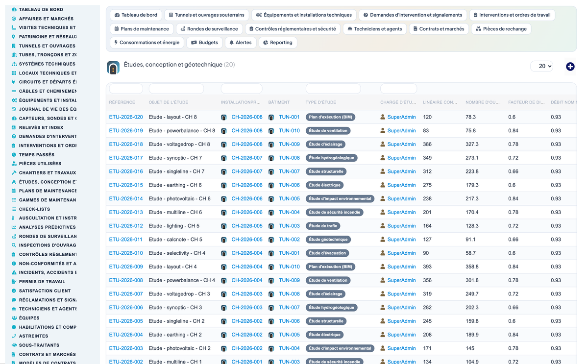Screen dimensions: 588x364
Task: Click the add new study plus icon
Action: [x=570, y=67]
